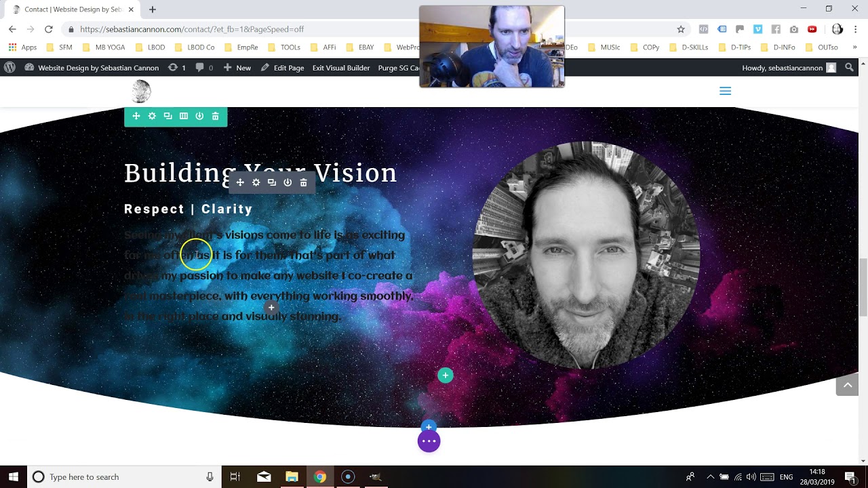Open the hamburger site menu
This screenshot has width=868, height=488.
pos(725,91)
